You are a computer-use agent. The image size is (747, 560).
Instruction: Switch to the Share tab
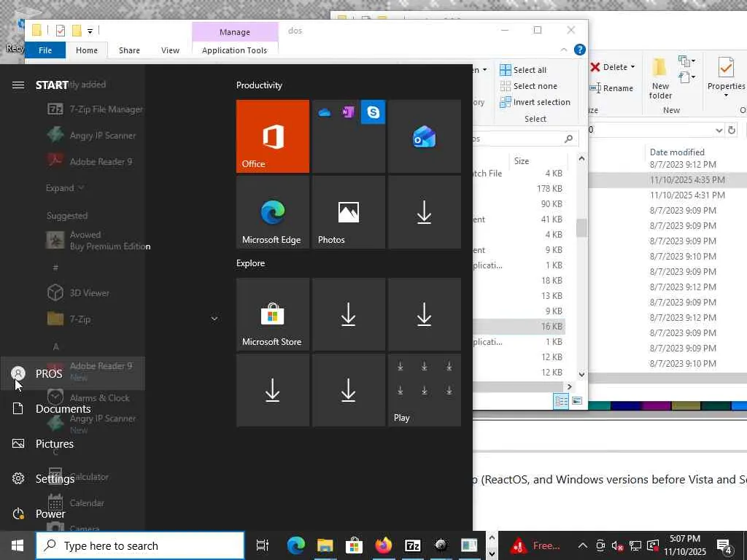(x=129, y=50)
